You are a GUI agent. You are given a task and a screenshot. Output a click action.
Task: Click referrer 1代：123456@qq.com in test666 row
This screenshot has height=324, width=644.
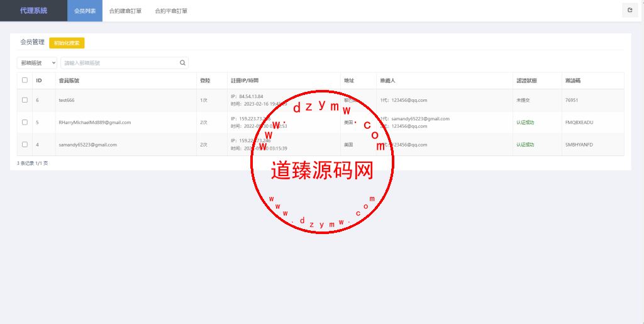404,100
